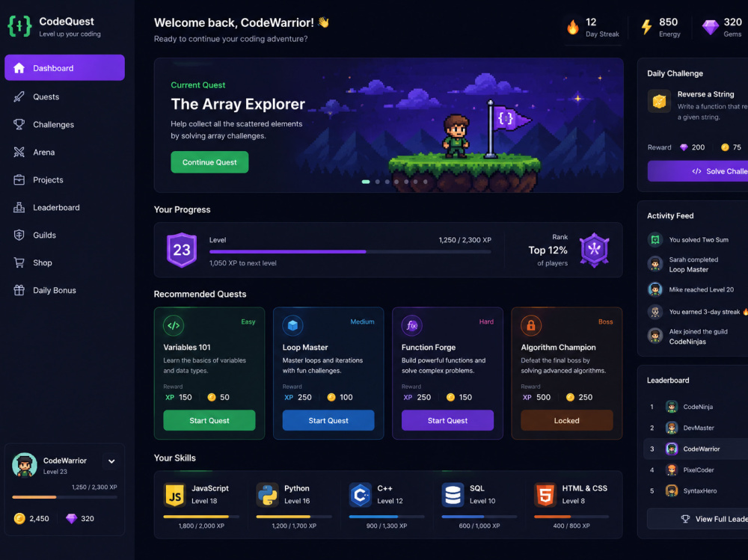This screenshot has height=560, width=748.
Task: Click Sarah's avatar in Activity Feed
Action: point(655,264)
